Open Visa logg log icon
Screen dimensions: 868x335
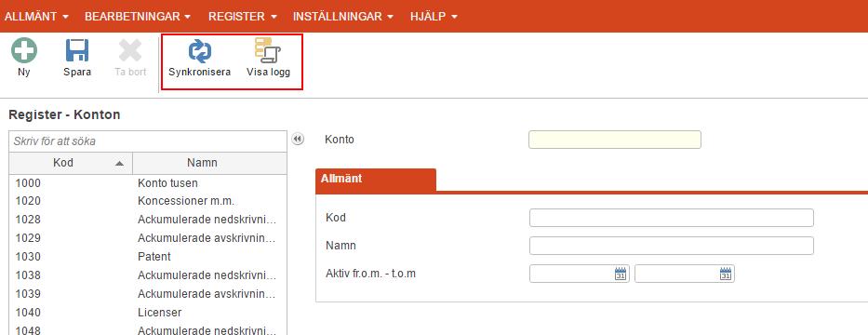coord(268,50)
